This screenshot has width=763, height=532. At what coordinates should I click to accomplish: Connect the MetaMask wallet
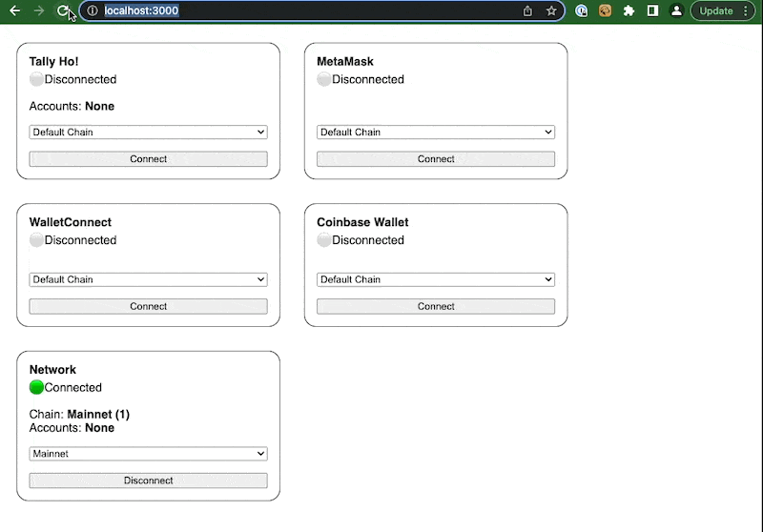[x=436, y=159]
